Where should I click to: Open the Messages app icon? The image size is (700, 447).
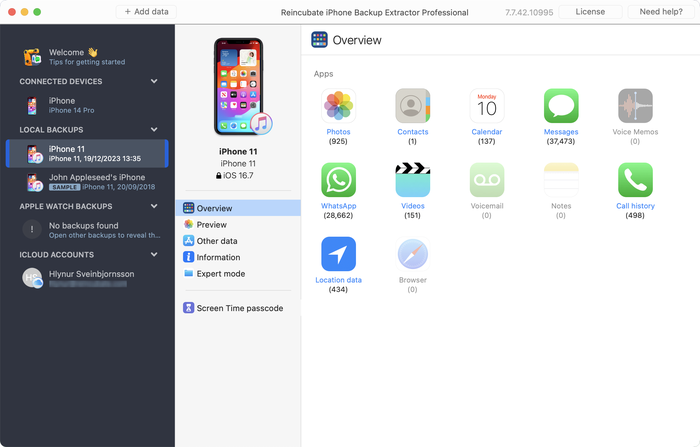[x=561, y=106]
